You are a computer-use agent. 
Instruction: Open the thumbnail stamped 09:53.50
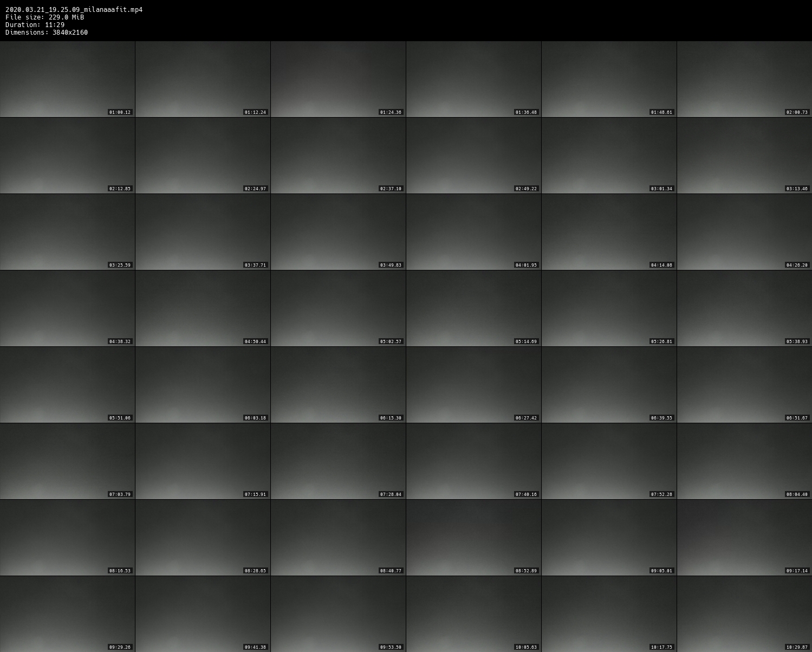(x=338, y=614)
